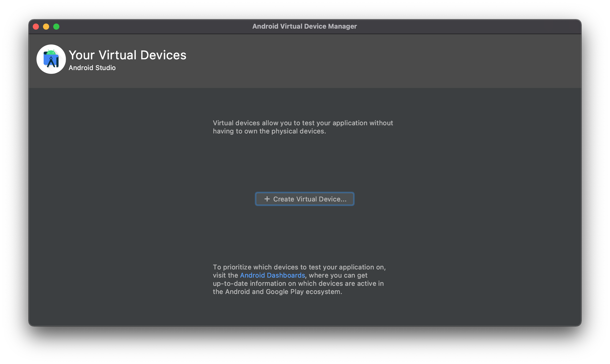Minimize the window with the yellow button
This screenshot has height=364, width=610.
(x=46, y=27)
